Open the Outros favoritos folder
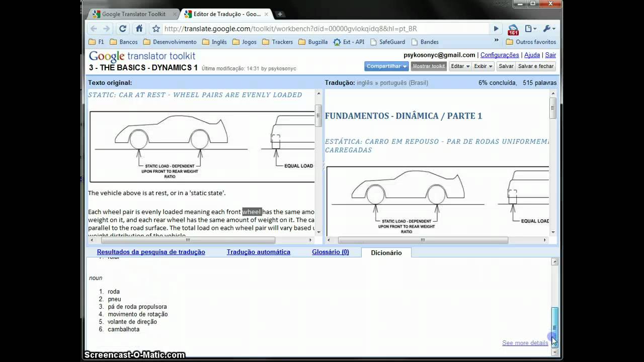644x362 pixels. (x=531, y=42)
